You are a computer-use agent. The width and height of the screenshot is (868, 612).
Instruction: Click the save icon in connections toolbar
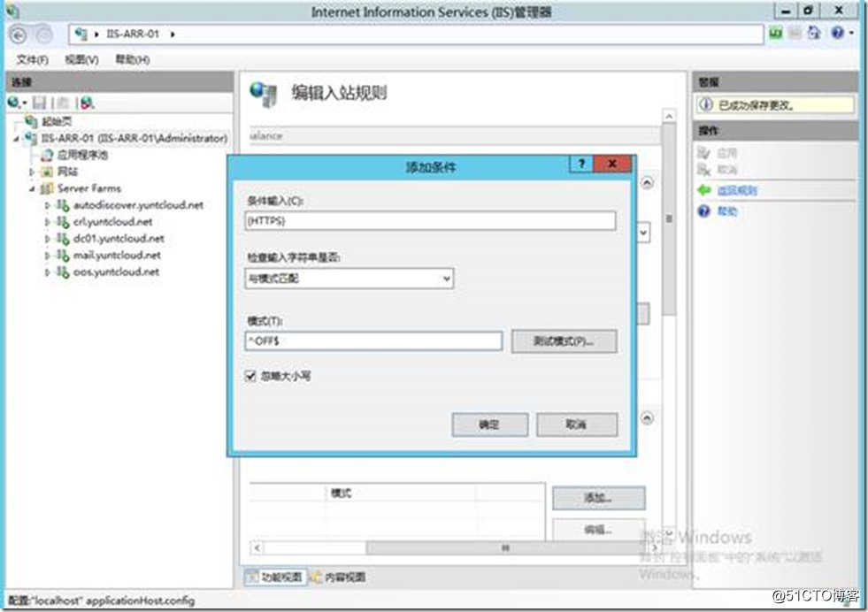point(39,103)
